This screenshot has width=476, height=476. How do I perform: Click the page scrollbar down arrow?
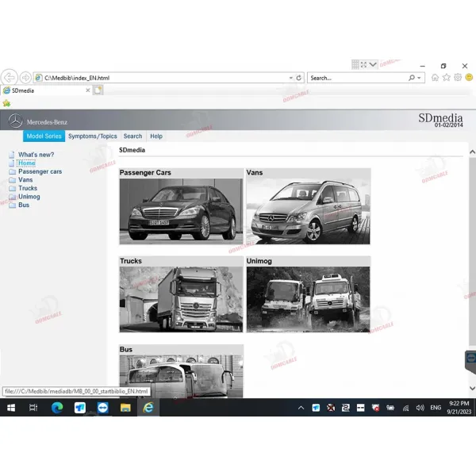tap(472, 388)
